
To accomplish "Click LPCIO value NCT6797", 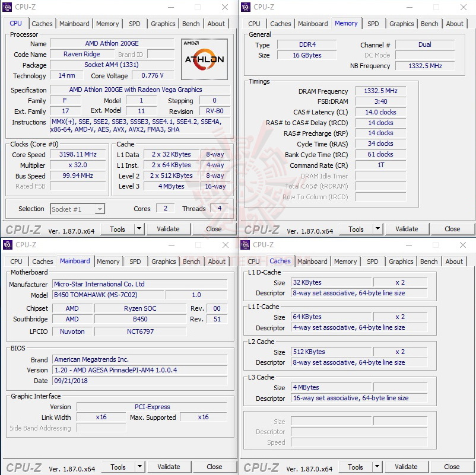I will (x=140, y=331).
